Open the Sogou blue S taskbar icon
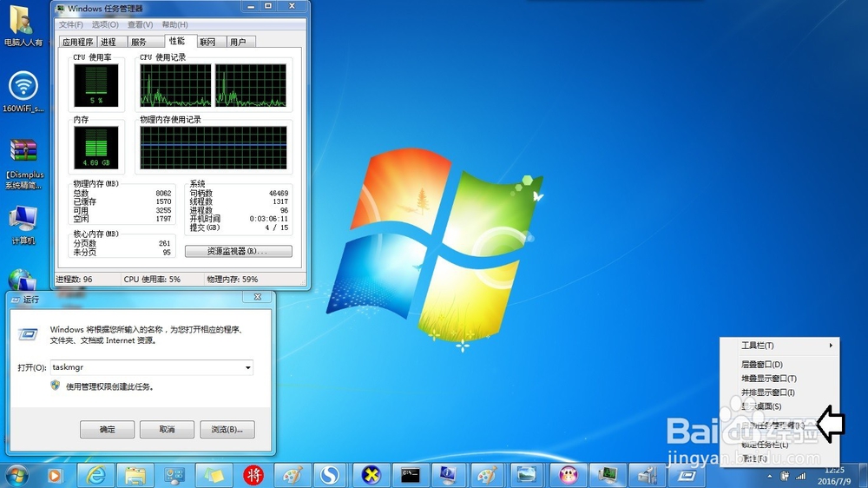The width and height of the screenshot is (868, 488). coord(331,475)
